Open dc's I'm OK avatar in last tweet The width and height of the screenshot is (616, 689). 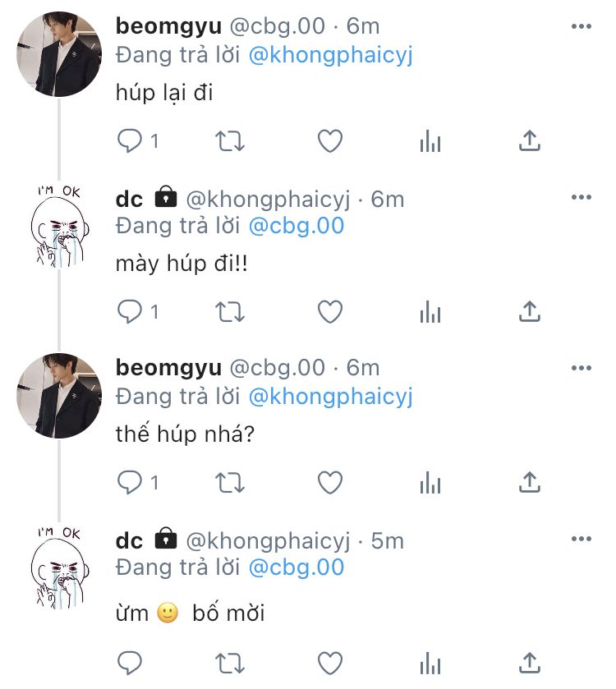(x=60, y=567)
